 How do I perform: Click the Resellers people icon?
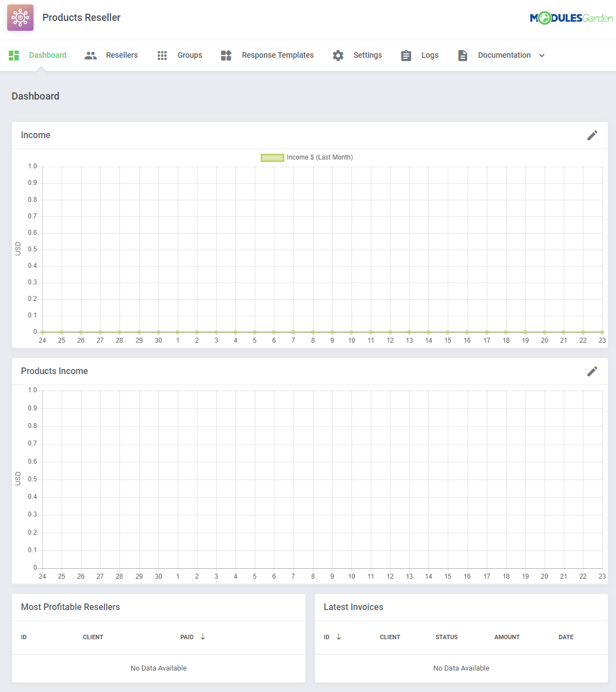(x=91, y=55)
